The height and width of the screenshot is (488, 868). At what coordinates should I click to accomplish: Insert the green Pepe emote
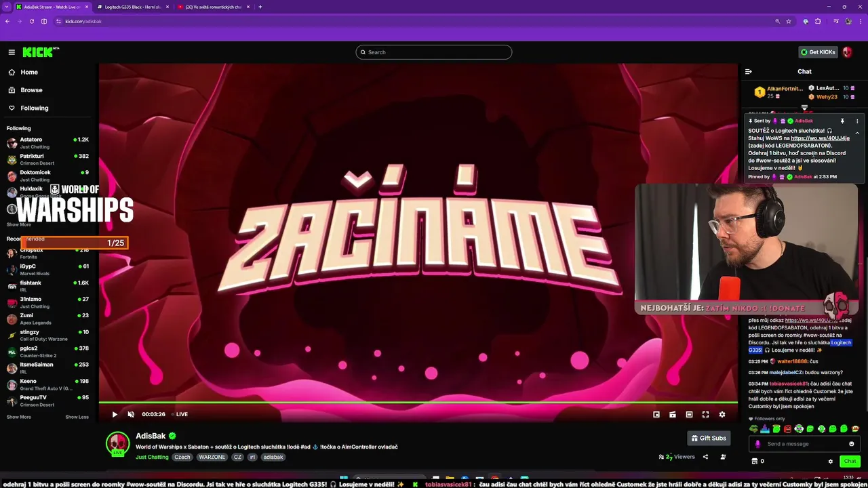point(753,429)
